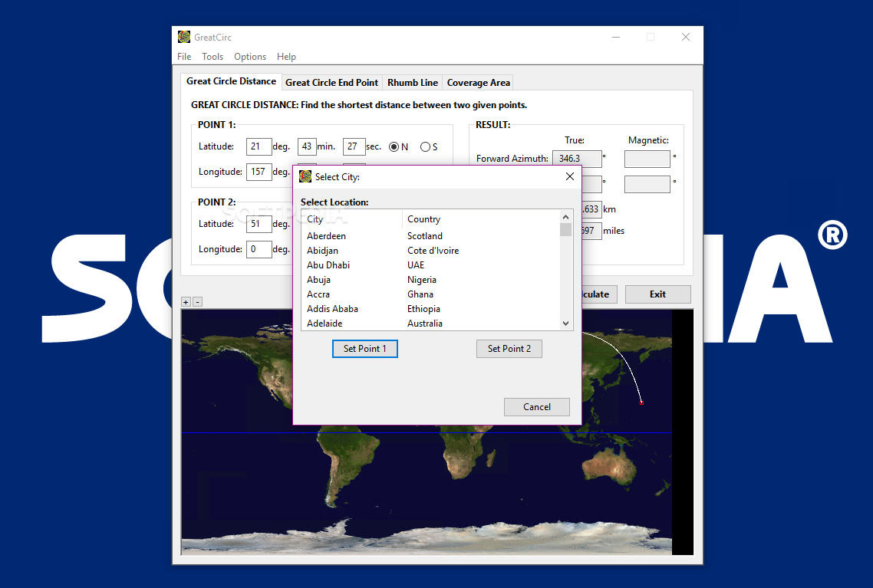Screen dimensions: 873x588
Task: Click Point 1 latitude seconds field
Action: point(354,147)
